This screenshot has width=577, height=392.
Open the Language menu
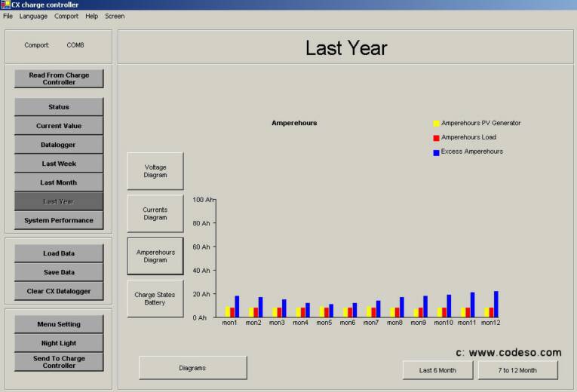[x=33, y=16]
